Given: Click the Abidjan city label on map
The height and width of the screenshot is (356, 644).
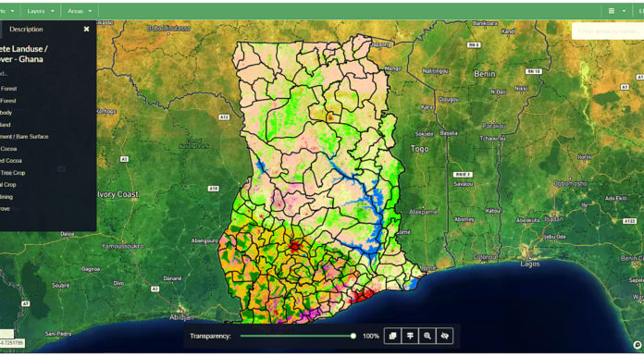Looking at the screenshot, I should (x=181, y=317).
